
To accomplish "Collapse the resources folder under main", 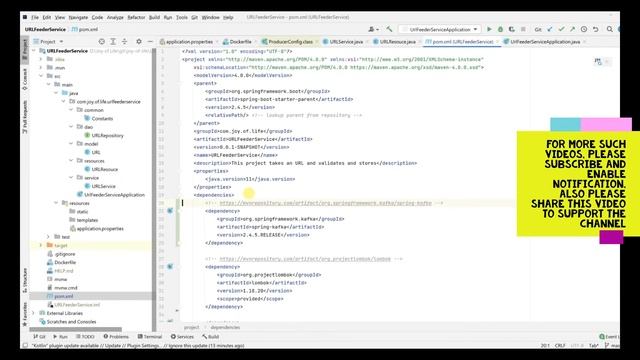I will click(56, 203).
